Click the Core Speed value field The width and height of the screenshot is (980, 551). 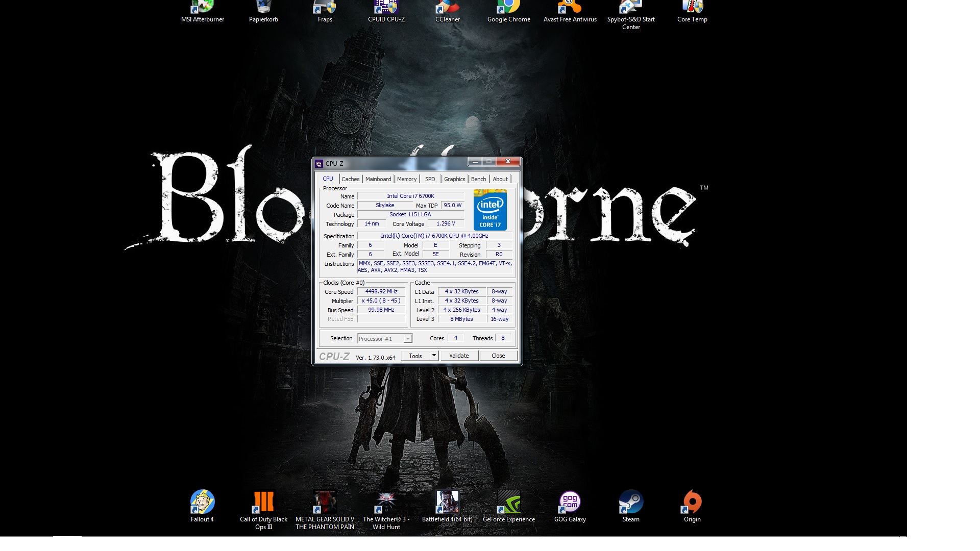pos(381,292)
